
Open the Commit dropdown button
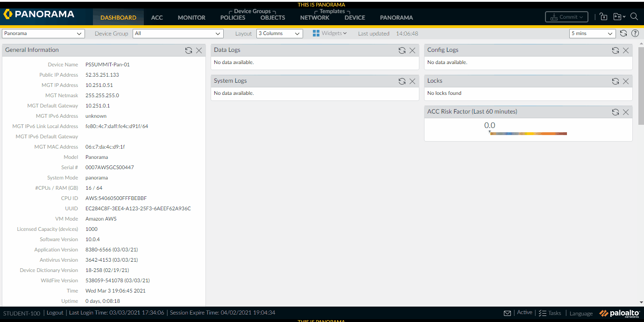click(566, 17)
